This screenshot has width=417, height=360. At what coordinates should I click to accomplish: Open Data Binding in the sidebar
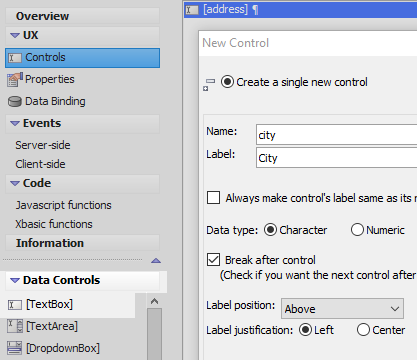coord(55,101)
